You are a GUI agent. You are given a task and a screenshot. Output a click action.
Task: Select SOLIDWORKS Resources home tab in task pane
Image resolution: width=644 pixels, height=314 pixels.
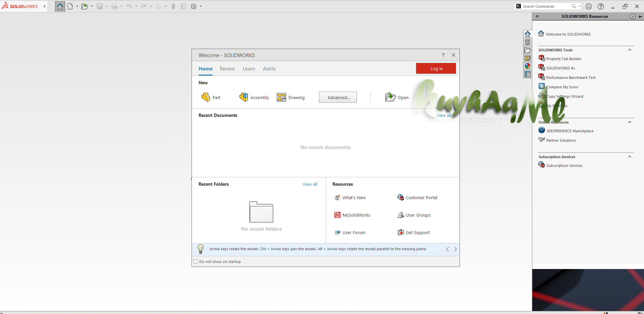528,34
